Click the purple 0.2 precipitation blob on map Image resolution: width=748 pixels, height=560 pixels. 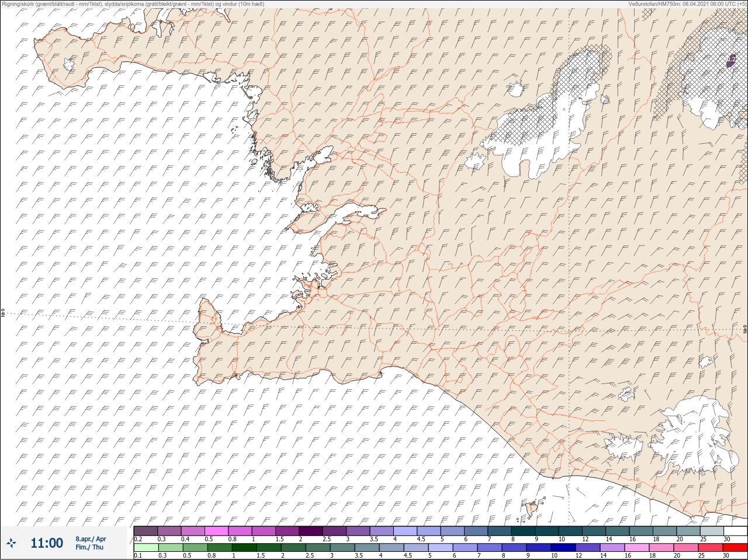[732, 60]
